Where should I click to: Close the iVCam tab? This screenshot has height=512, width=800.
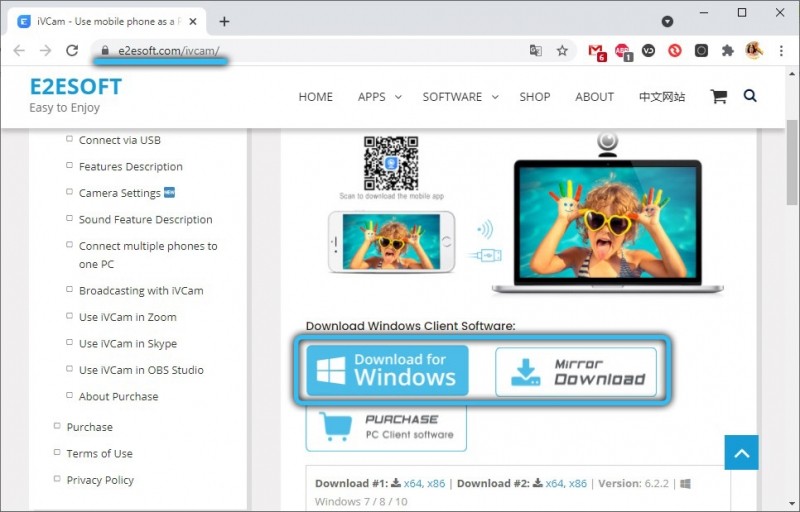point(193,21)
